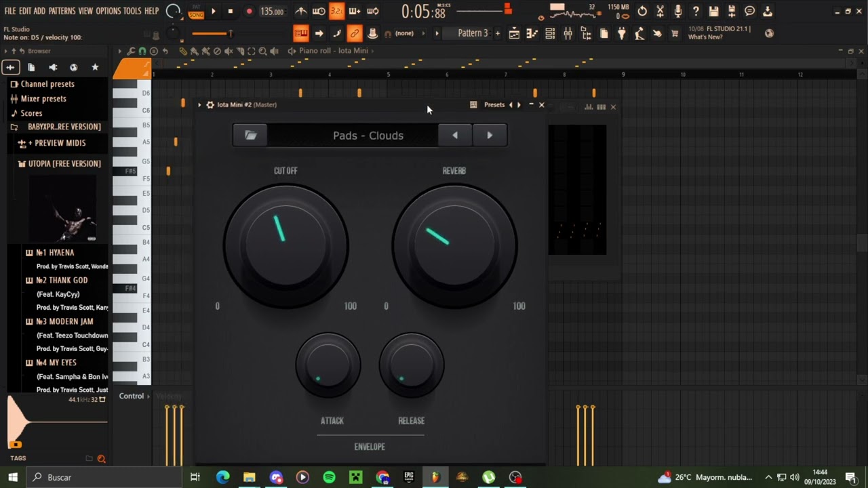Screen dimensions: 868x488
Task: Open audio editor scissors icon
Action: [660, 11]
